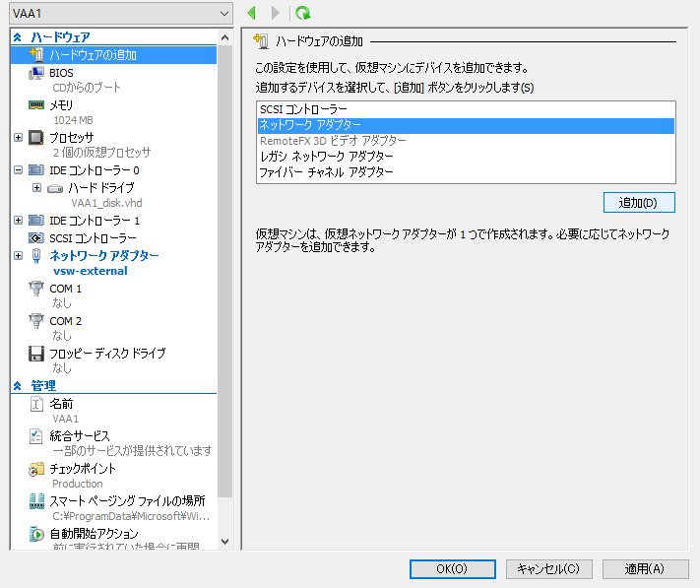Expand the ネットワーク アダプター tree node
Image resolution: width=700 pixels, height=588 pixels.
(x=19, y=256)
